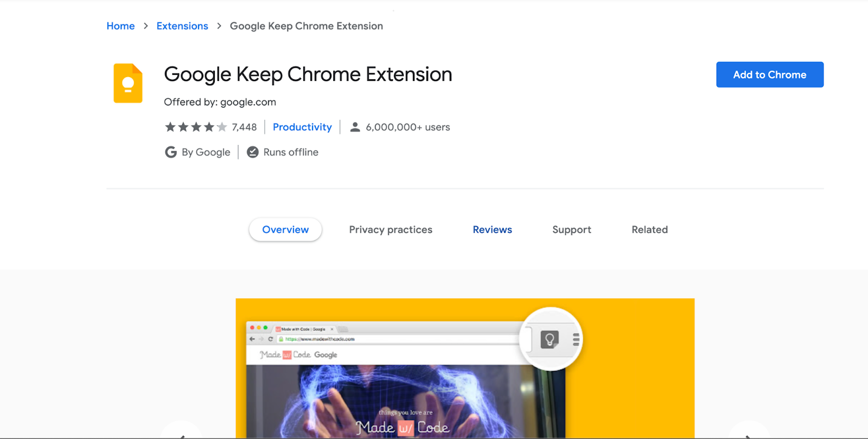Click the Google Keep extension logo icon
This screenshot has width=868, height=439.
[128, 83]
